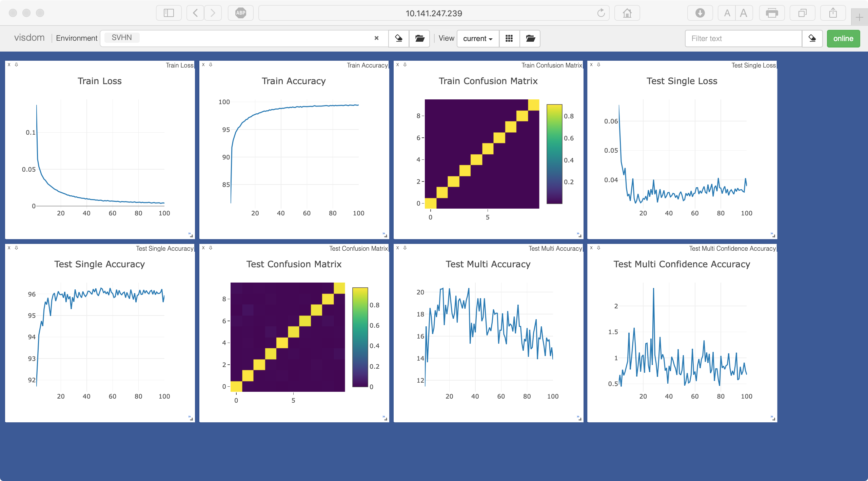
Task: Click the browser reload page button
Action: tap(601, 13)
